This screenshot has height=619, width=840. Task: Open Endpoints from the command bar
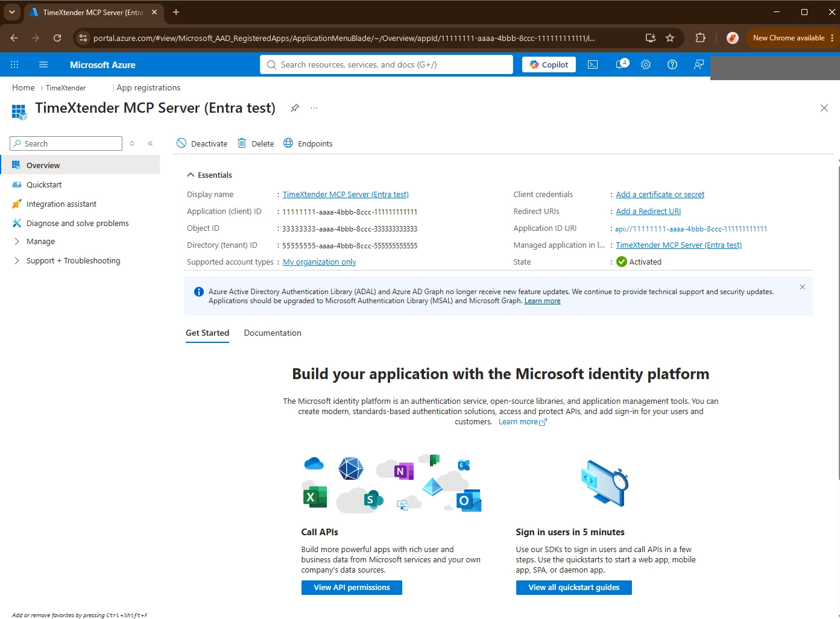click(308, 143)
